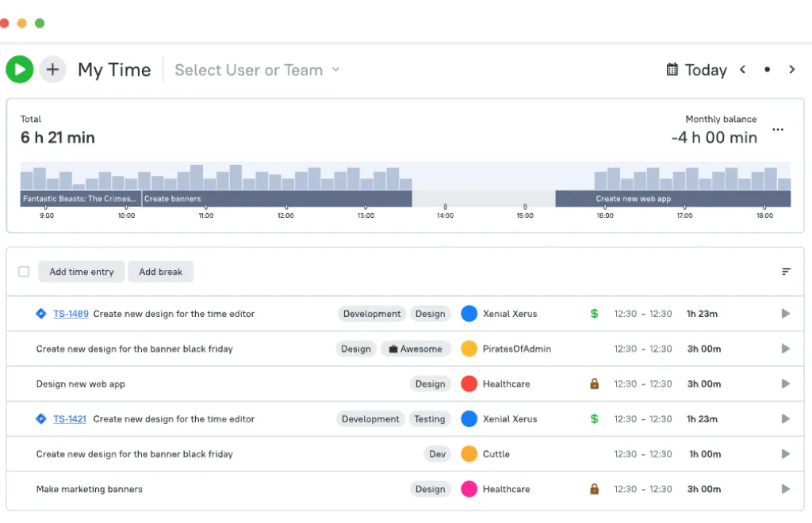
Task: Start the green timer play button
Action: [x=20, y=70]
